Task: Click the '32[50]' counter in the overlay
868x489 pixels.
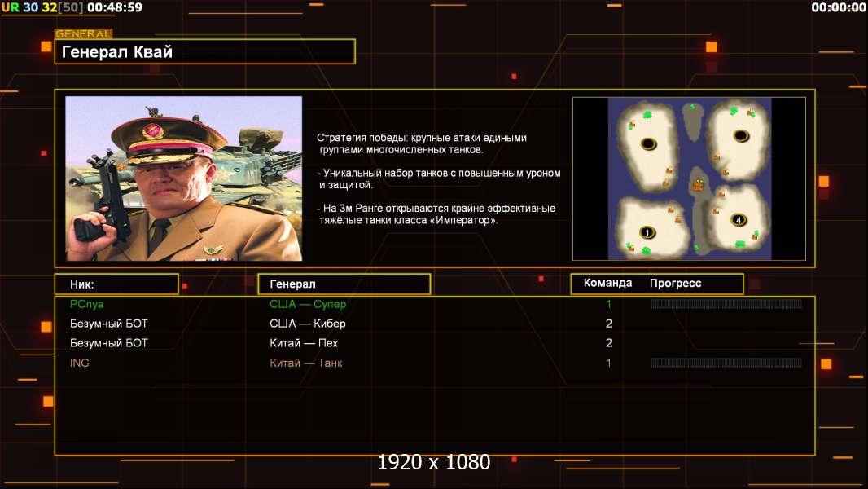Action: 63,7
